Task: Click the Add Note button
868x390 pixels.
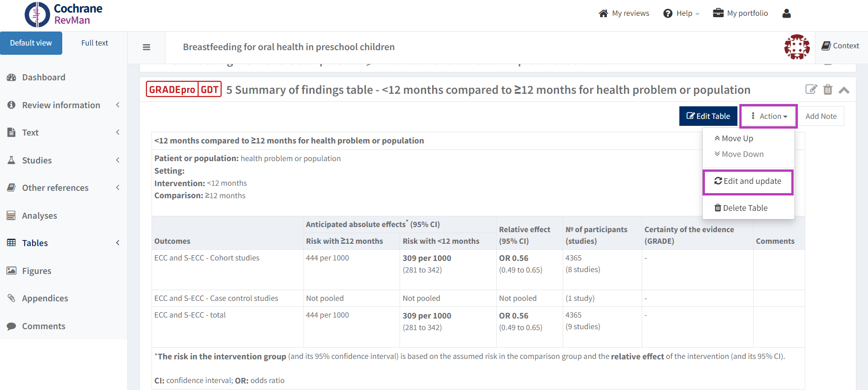Action: [821, 116]
